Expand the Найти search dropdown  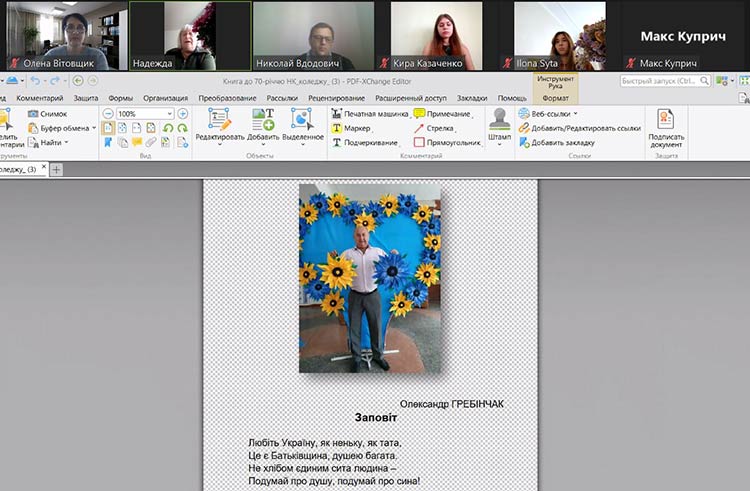pyautogui.click(x=66, y=142)
